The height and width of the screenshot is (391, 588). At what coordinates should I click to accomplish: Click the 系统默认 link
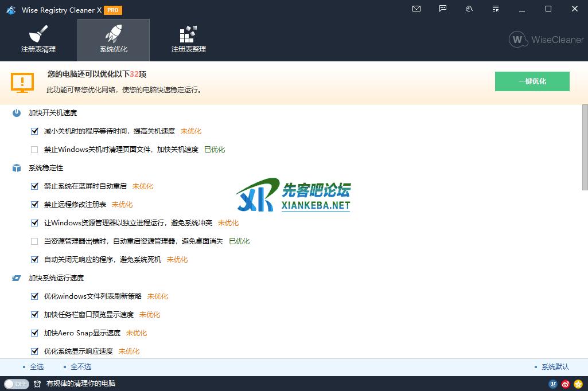point(555,367)
